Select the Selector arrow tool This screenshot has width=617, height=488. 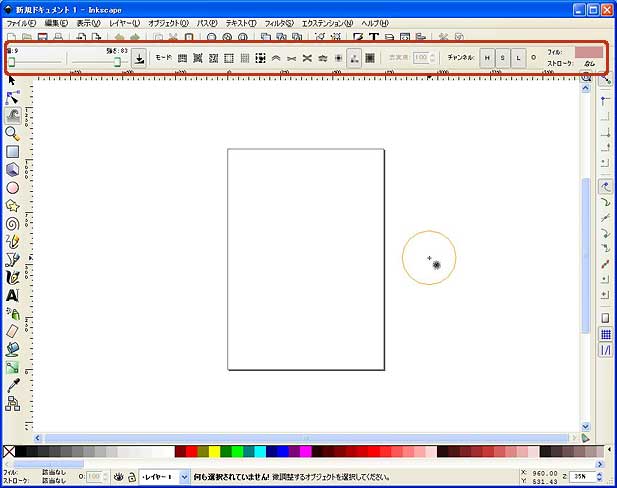12,80
